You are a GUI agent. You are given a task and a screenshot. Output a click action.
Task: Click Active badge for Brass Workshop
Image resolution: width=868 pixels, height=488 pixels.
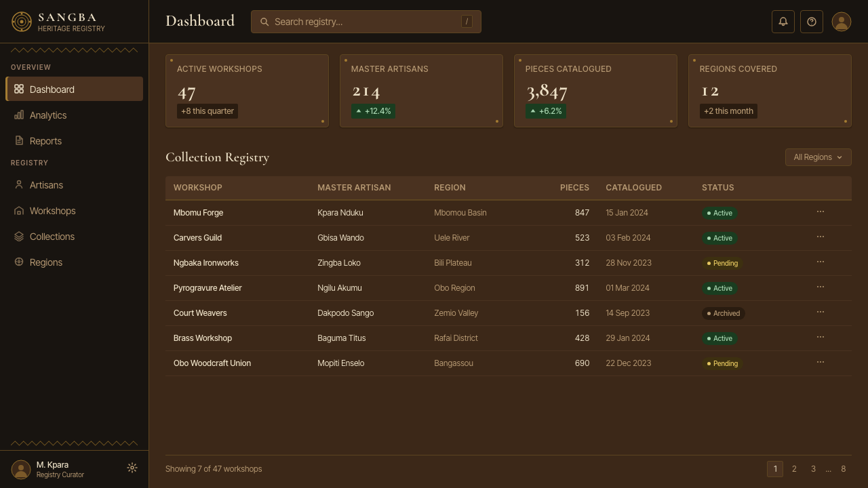tap(719, 338)
